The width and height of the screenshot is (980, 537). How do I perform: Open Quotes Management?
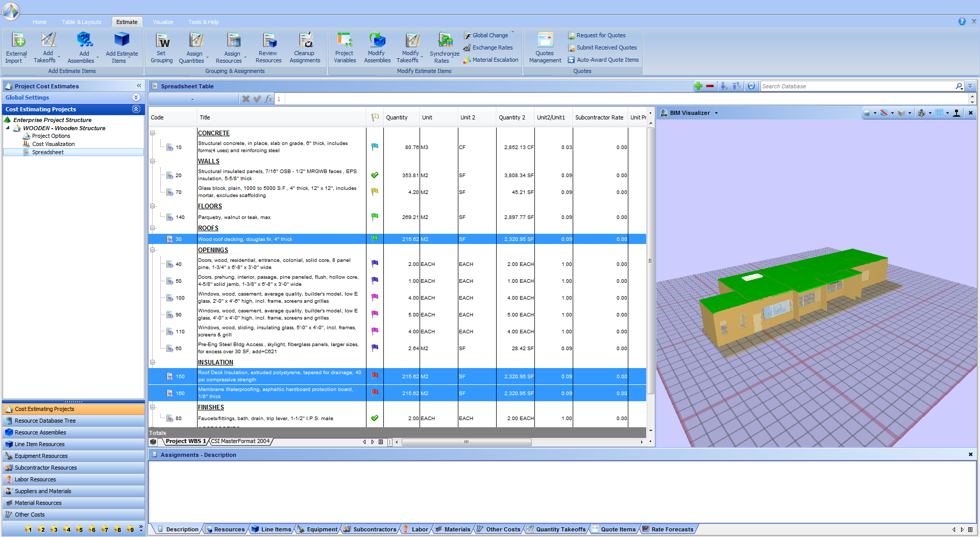point(545,47)
